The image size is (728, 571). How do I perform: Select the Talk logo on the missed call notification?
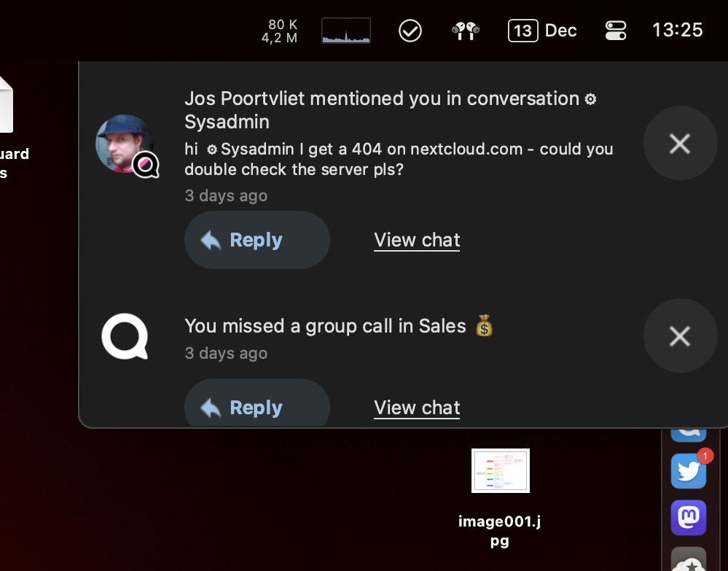click(x=125, y=336)
